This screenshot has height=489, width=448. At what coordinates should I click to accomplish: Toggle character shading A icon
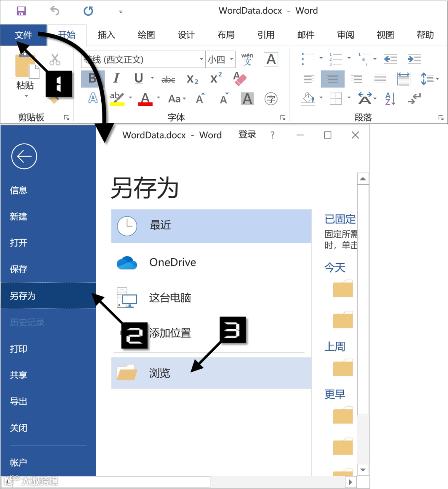click(x=247, y=99)
